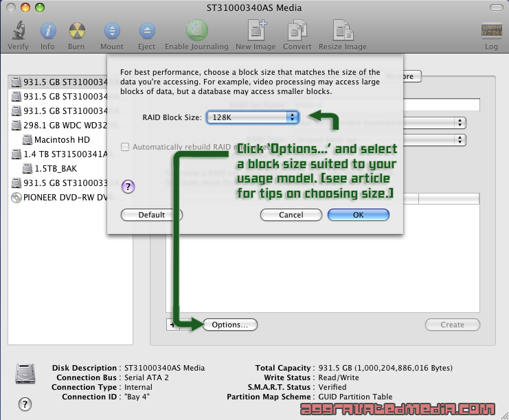Click the partially hidden Restore tab
Image resolution: width=509 pixels, height=420 pixels.
click(412, 77)
